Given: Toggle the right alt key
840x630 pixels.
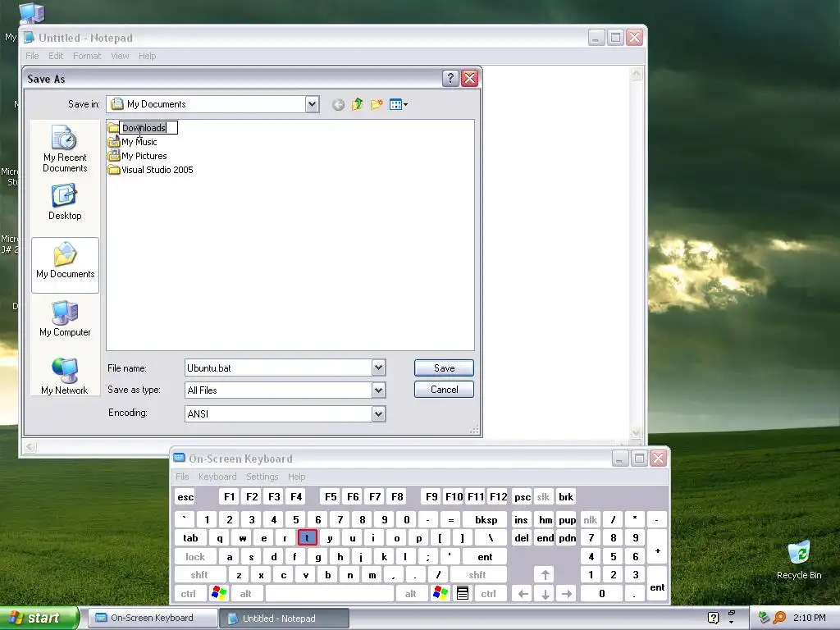Looking at the screenshot, I should click(x=411, y=594).
